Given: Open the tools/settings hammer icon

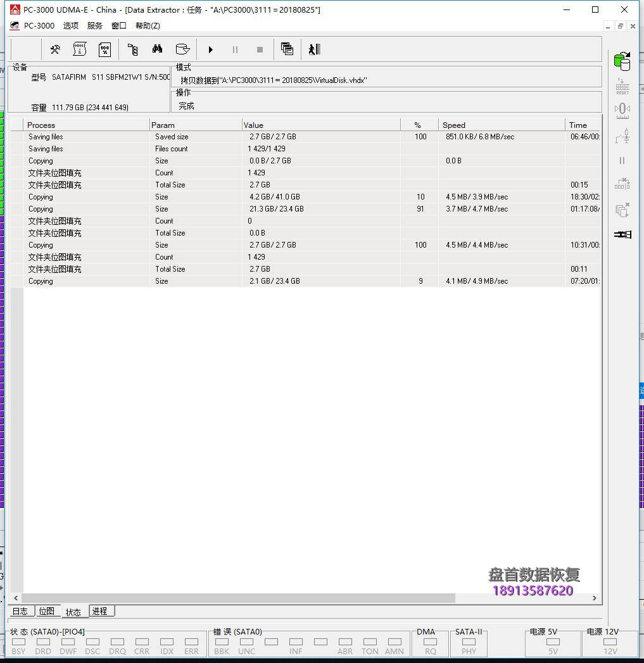Looking at the screenshot, I should coord(55,49).
